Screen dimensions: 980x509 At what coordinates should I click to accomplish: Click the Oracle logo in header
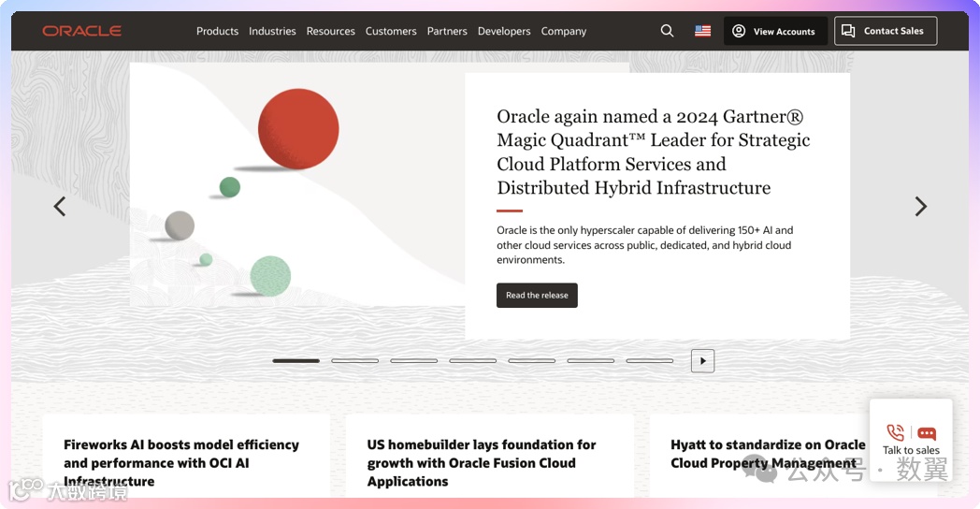82,31
